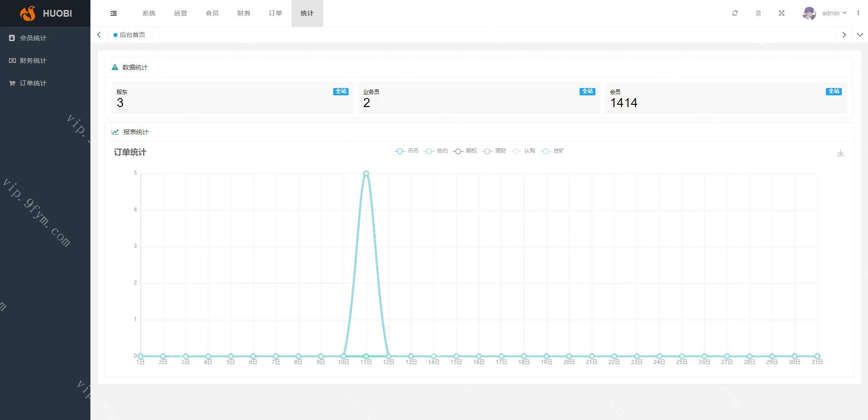Open the 财务 top menu
The width and height of the screenshot is (868, 420).
244,14
